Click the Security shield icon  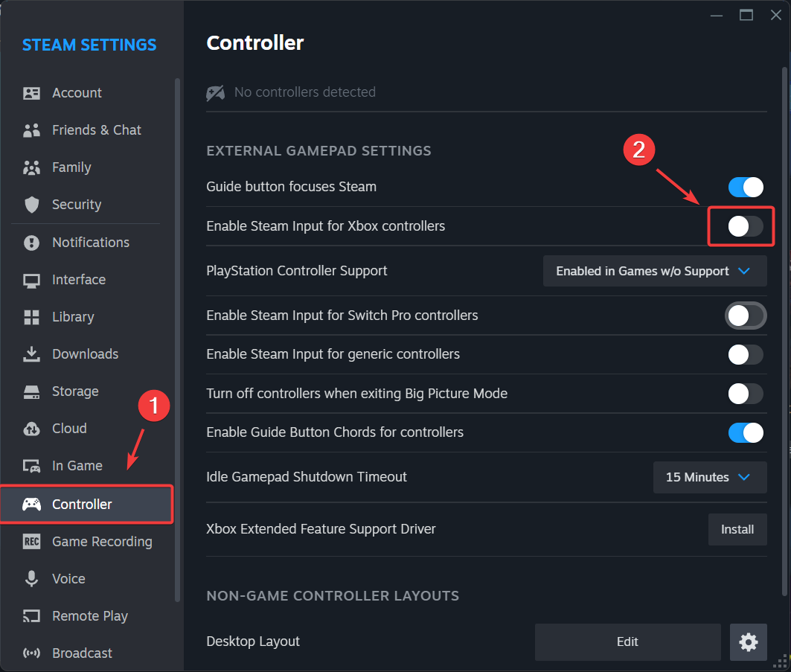pyautogui.click(x=32, y=205)
